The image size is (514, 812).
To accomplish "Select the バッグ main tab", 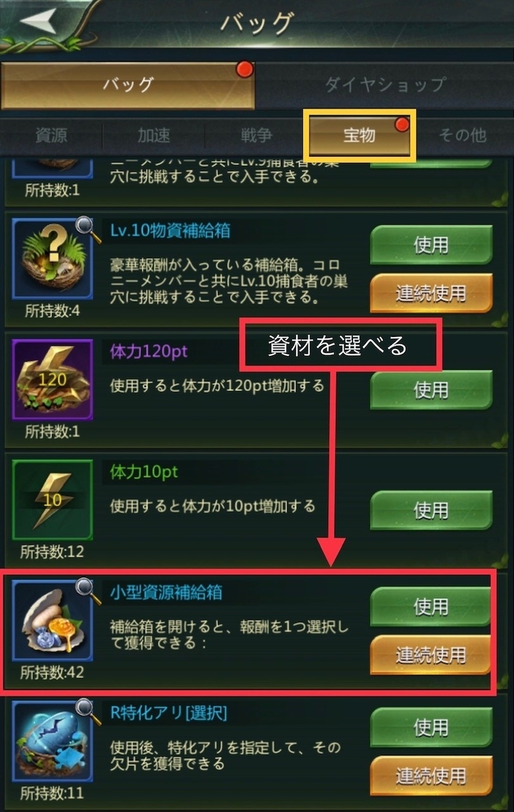I will [x=128, y=85].
